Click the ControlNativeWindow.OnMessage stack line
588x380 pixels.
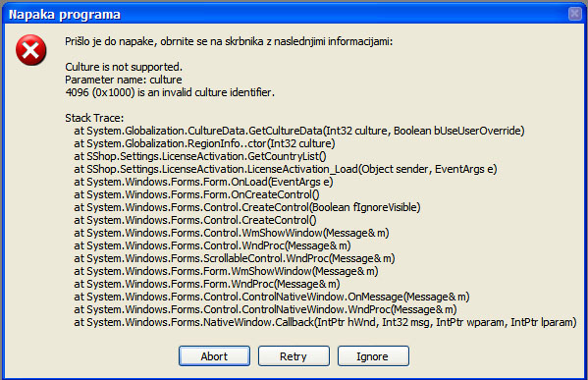coord(272,297)
